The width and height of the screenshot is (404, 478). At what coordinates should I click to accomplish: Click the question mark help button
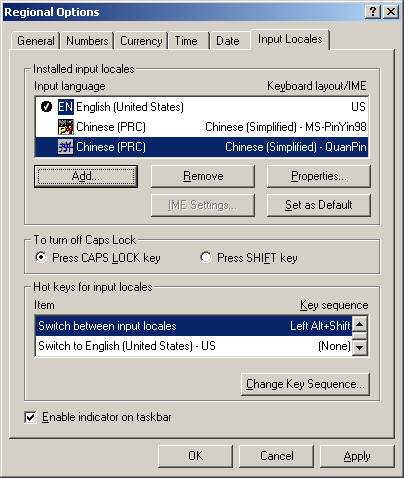coord(373,12)
